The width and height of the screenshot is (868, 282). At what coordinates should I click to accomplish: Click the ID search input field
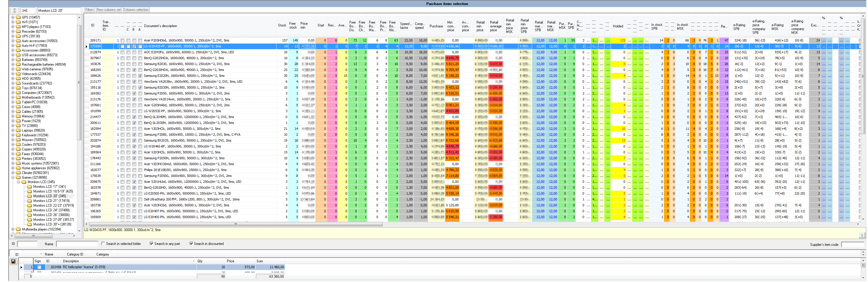tap(27, 244)
